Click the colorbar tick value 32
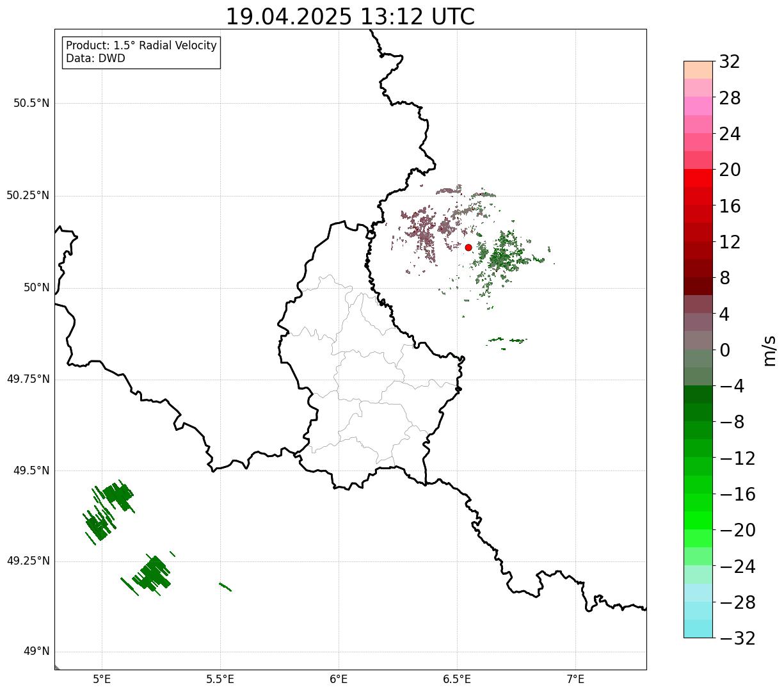Image resolution: width=784 pixels, height=692 pixels. (x=730, y=62)
